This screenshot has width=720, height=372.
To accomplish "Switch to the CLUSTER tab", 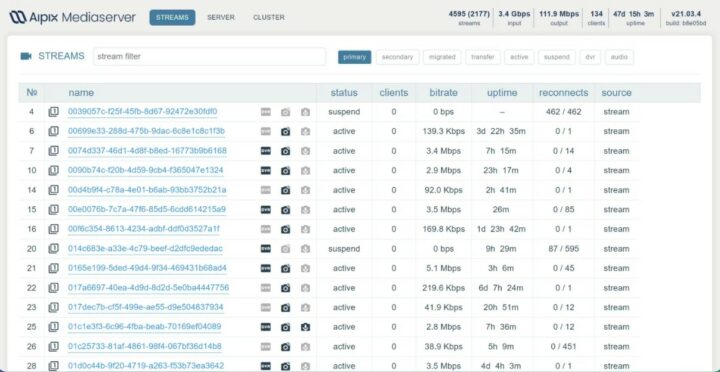I will pyautogui.click(x=269, y=17).
